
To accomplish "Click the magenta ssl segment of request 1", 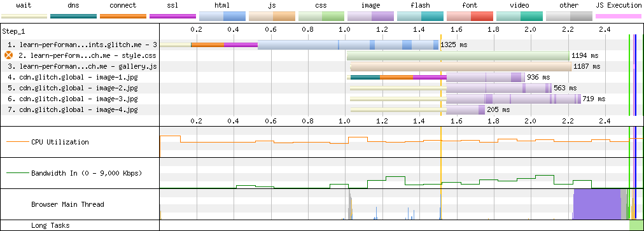I will click(241, 45).
